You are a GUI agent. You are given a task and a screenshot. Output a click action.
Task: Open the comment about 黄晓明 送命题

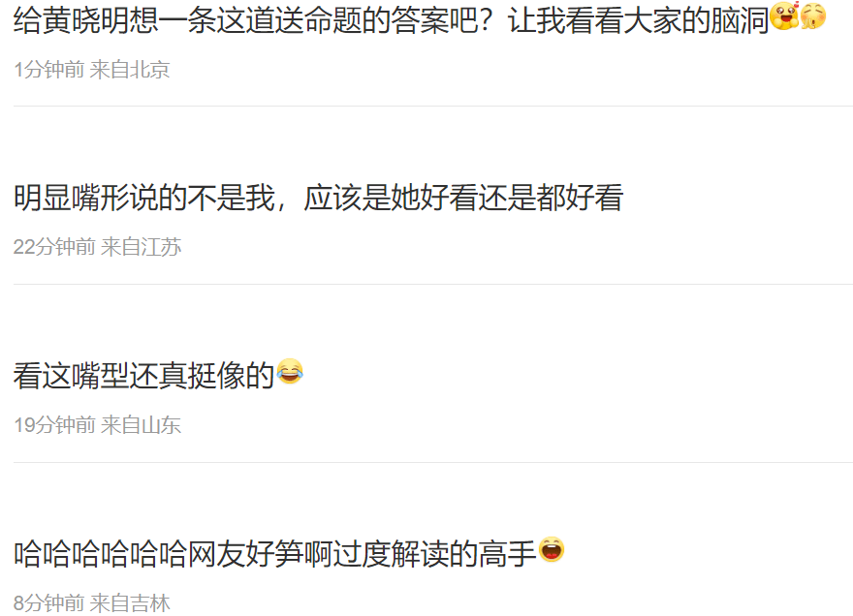pos(420,20)
